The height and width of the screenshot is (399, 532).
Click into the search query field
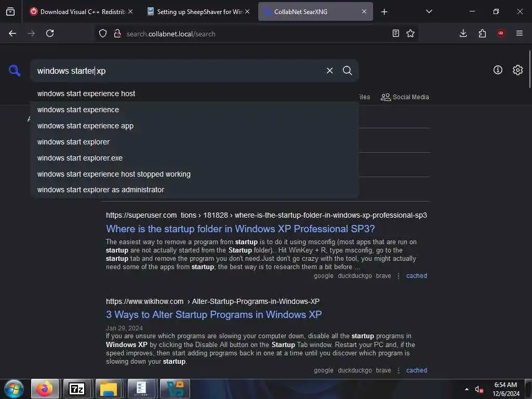[178, 71]
